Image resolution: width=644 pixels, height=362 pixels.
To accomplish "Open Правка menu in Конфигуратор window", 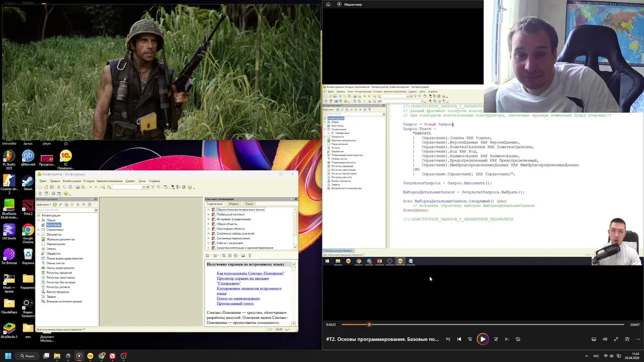I will coord(55,181).
